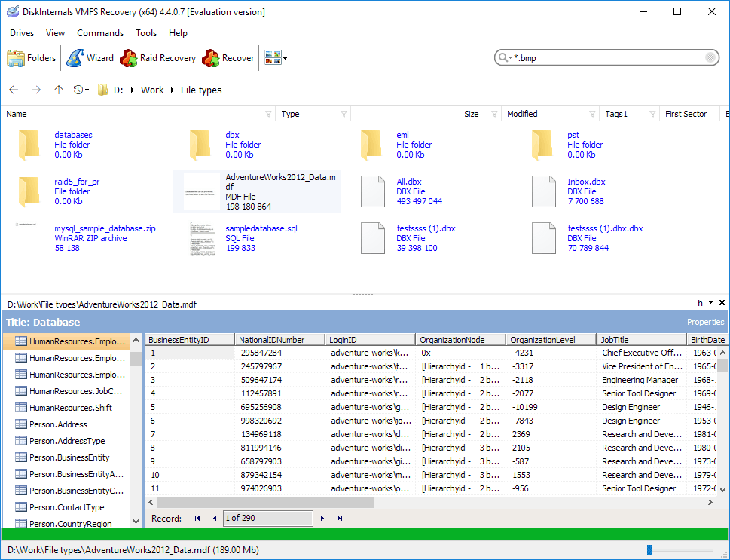Screen dimensions: 730x560
Task: Select the testssss (1).dbx.dbx file icon
Action: click(x=544, y=238)
